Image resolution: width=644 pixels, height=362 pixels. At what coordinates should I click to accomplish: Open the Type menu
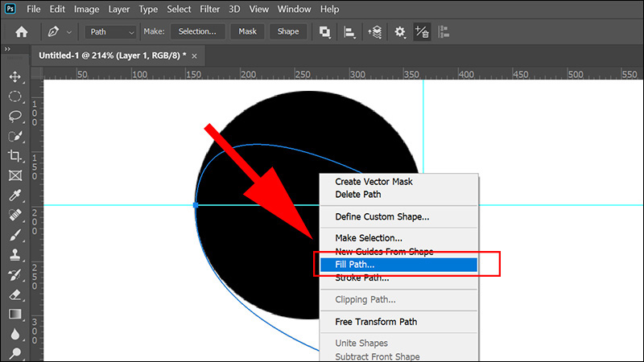click(148, 9)
